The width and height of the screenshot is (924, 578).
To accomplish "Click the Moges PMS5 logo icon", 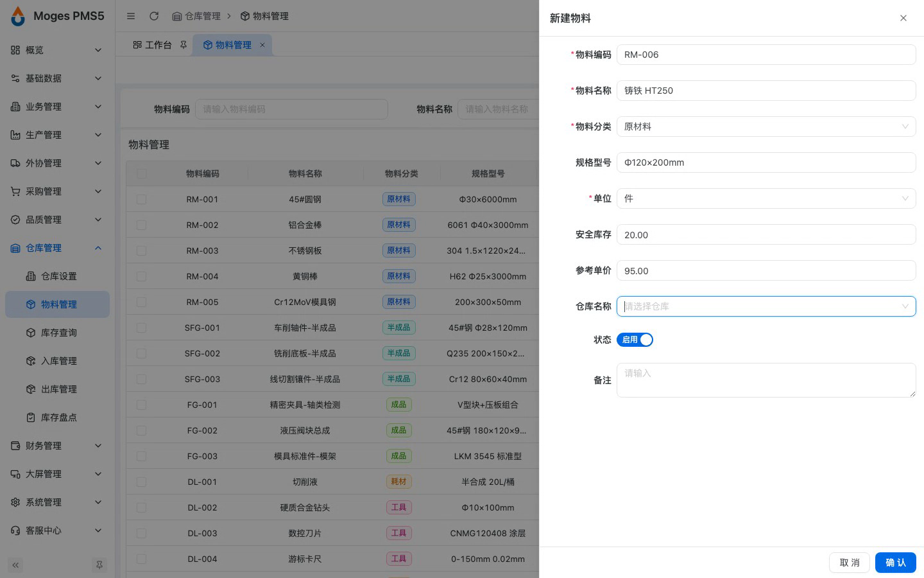I will (18, 16).
